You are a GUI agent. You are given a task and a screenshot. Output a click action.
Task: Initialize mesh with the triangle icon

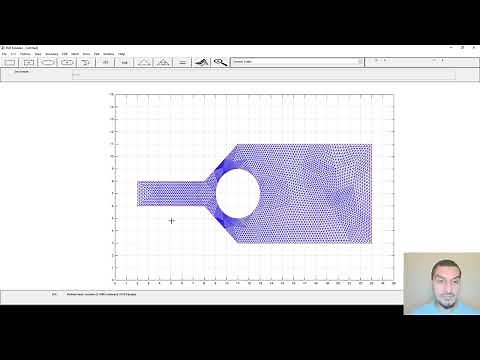tap(144, 62)
